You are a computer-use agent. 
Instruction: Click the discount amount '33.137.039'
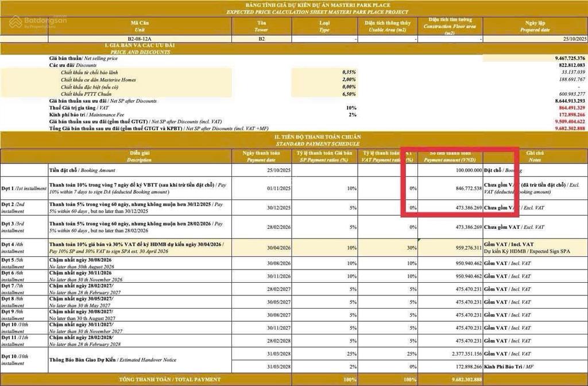coord(574,72)
